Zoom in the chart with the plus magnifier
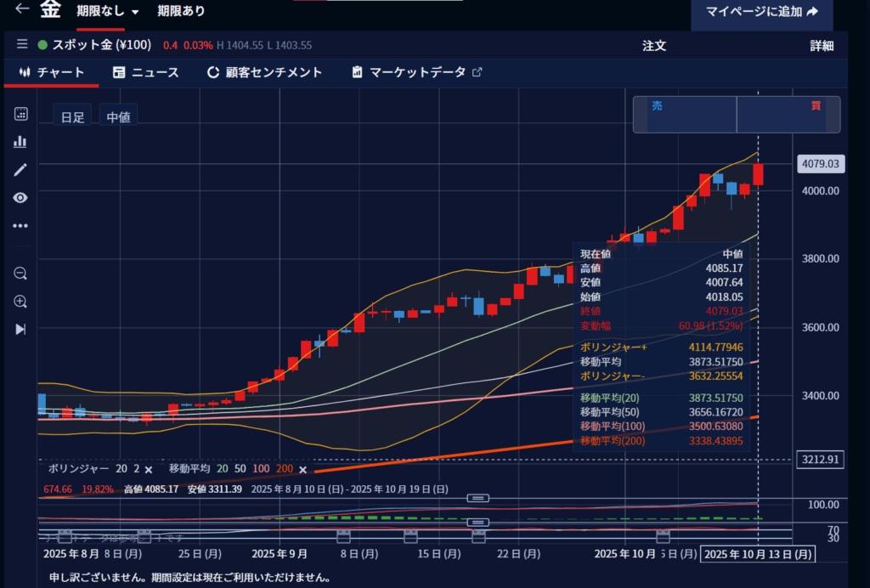This screenshot has width=870, height=588. pos(20,301)
